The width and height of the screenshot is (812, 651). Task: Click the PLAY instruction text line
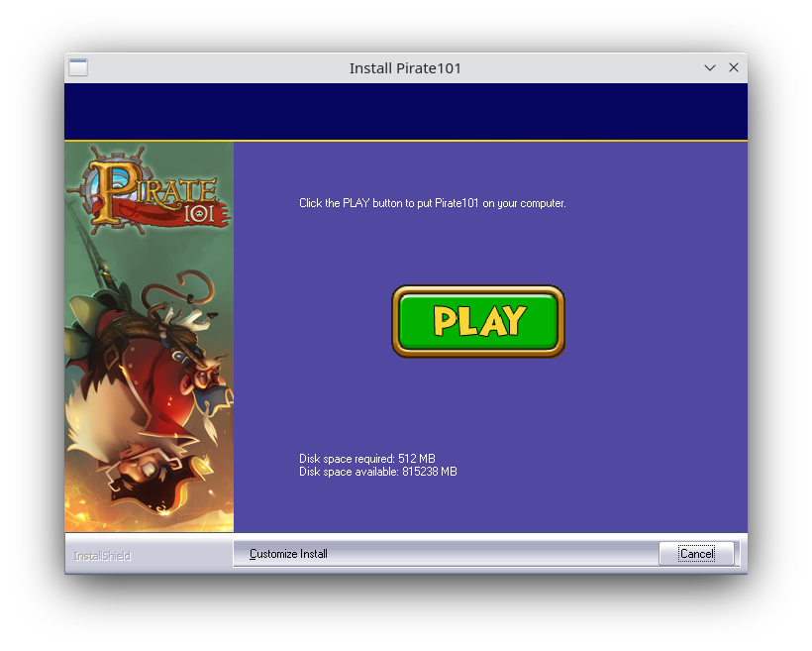coord(432,203)
